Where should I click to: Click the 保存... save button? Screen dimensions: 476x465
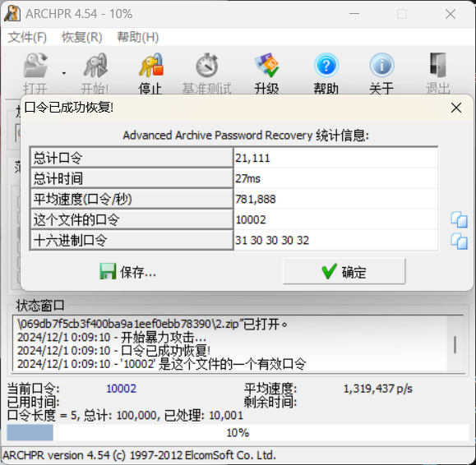pyautogui.click(x=127, y=272)
